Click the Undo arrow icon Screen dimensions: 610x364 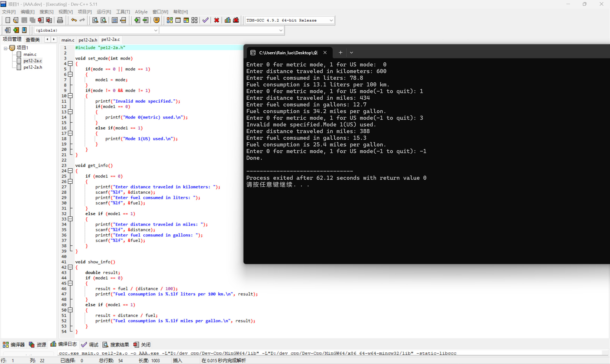coord(74,20)
